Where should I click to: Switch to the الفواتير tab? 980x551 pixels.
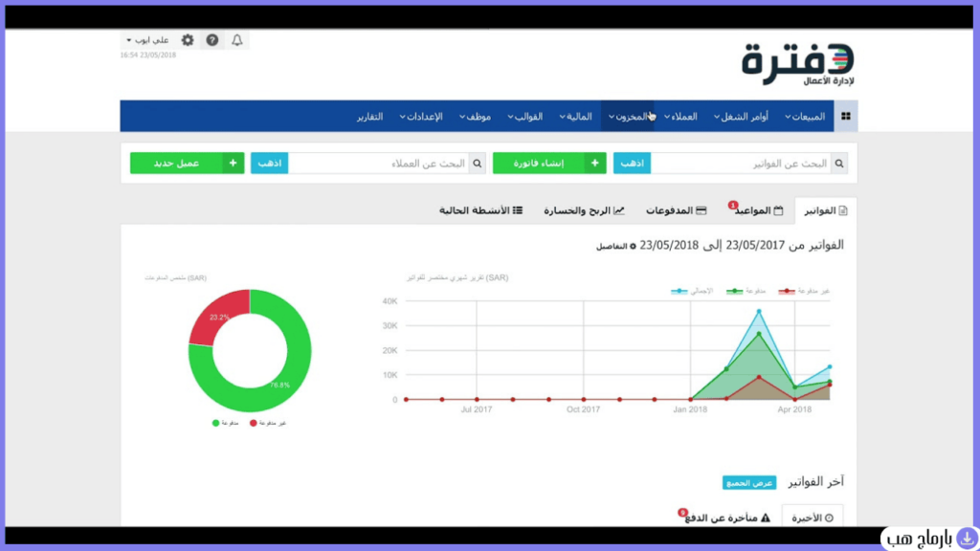pyautogui.click(x=826, y=210)
